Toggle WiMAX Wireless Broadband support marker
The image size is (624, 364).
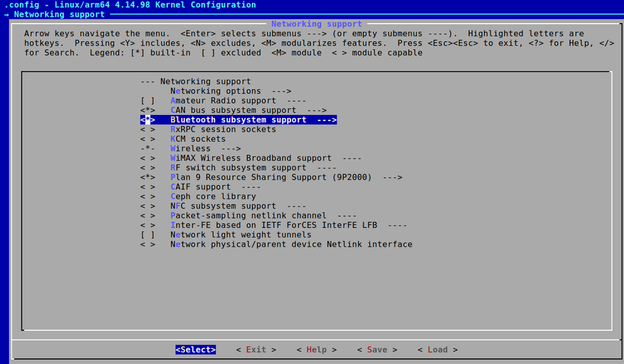pos(147,158)
